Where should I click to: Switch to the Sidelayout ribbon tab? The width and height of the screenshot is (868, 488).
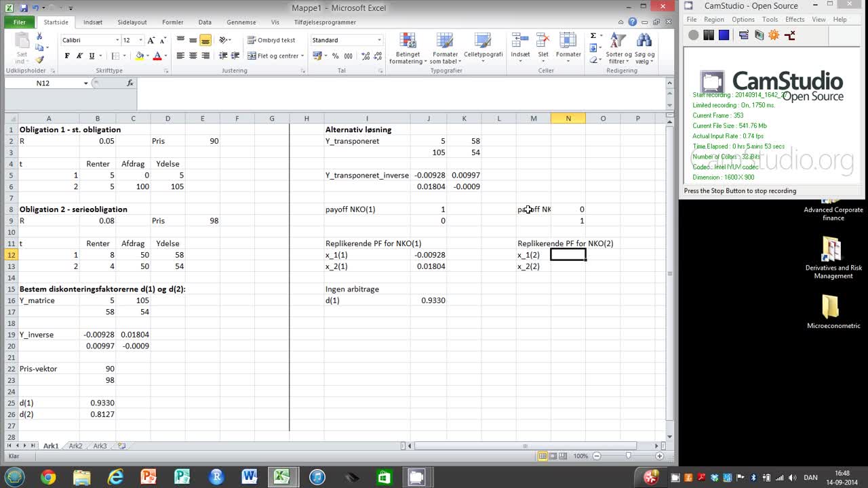[x=132, y=22]
